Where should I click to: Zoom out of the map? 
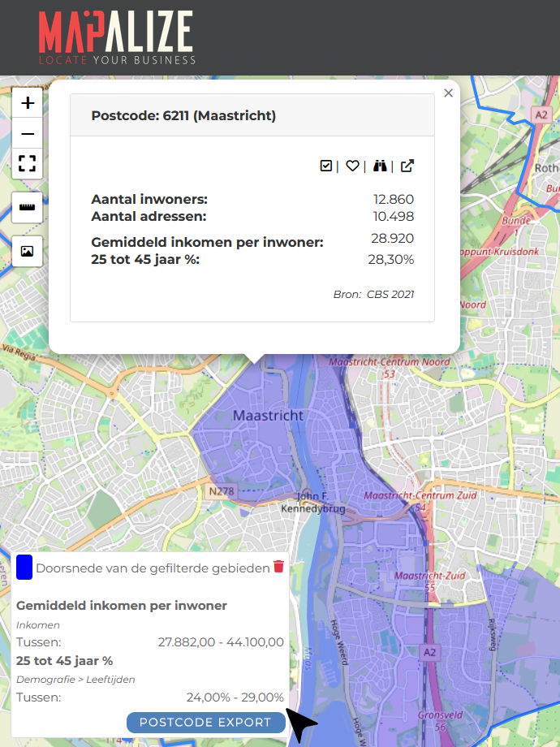point(28,134)
